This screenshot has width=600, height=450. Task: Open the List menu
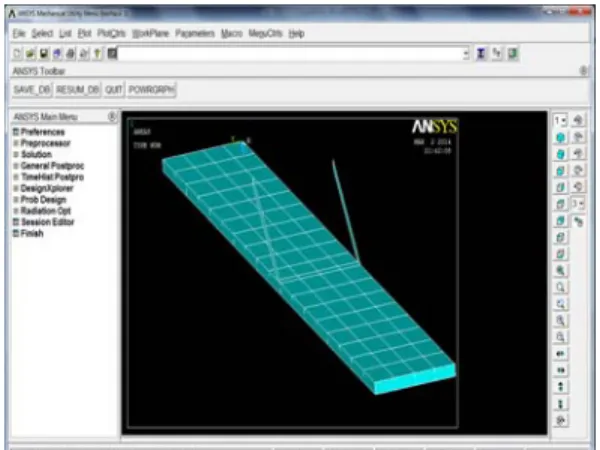coord(65,34)
